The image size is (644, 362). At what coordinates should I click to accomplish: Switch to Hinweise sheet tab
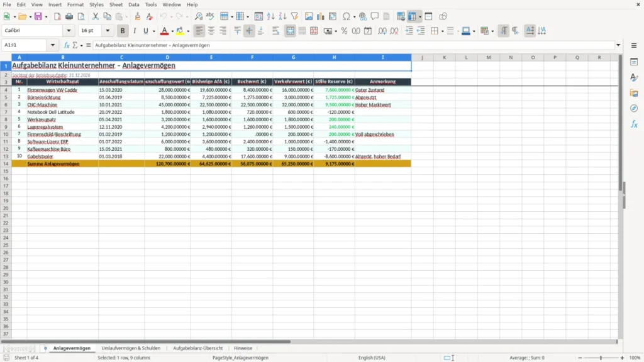[243, 348]
